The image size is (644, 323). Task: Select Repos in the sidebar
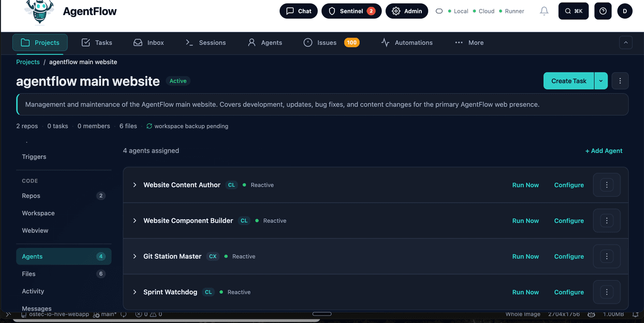point(31,196)
